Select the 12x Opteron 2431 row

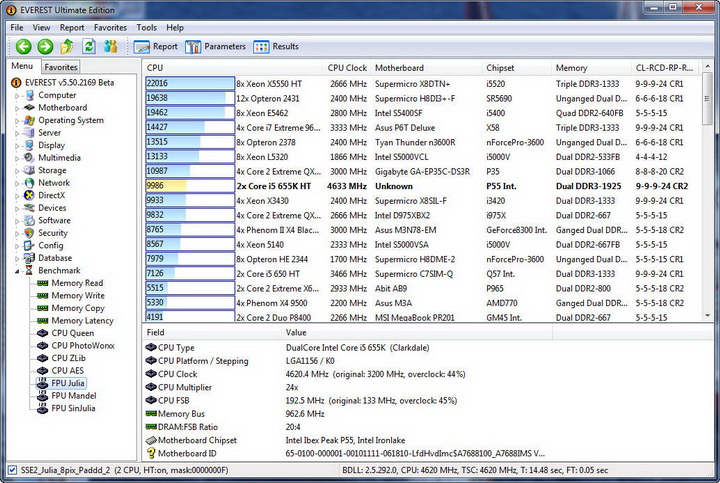pos(422,98)
